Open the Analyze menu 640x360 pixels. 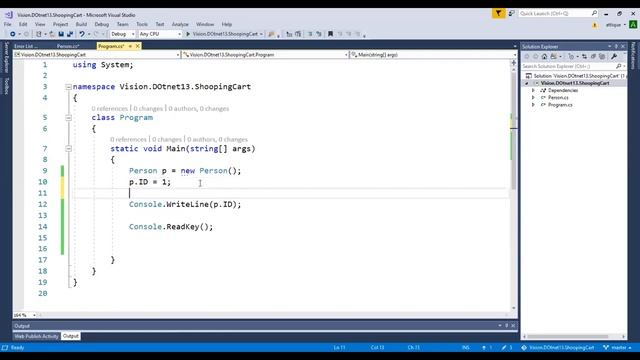point(180,24)
